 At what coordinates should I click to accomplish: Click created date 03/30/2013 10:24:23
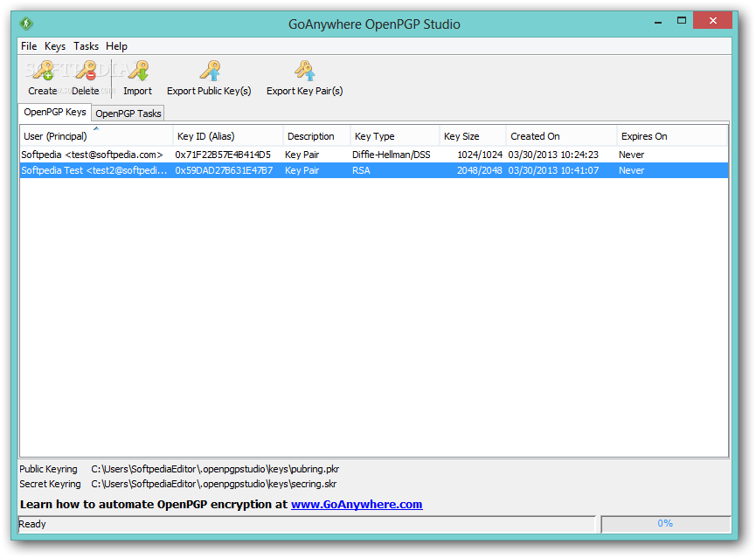553,155
